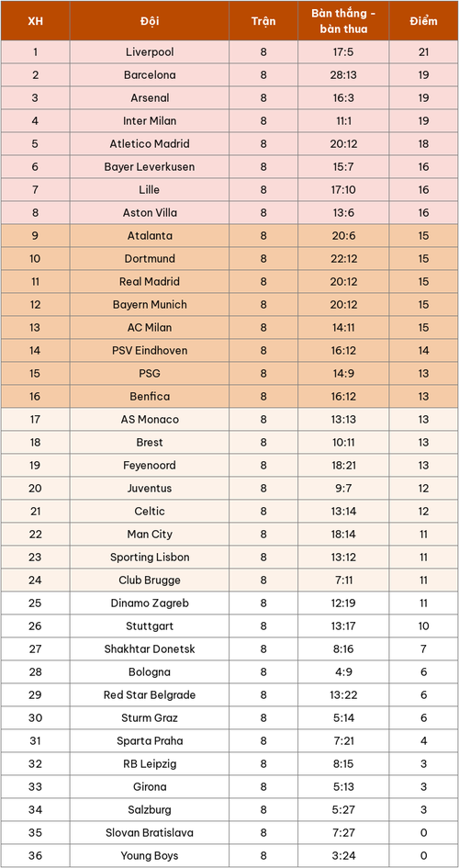The image size is (459, 868).
Task: Select the PSG team name
Action: (x=150, y=374)
